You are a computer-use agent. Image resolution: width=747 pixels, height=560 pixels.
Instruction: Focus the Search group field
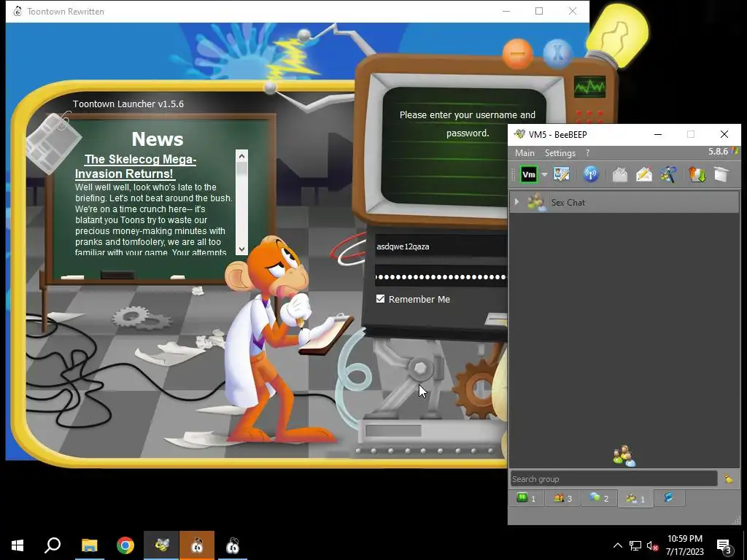(614, 478)
